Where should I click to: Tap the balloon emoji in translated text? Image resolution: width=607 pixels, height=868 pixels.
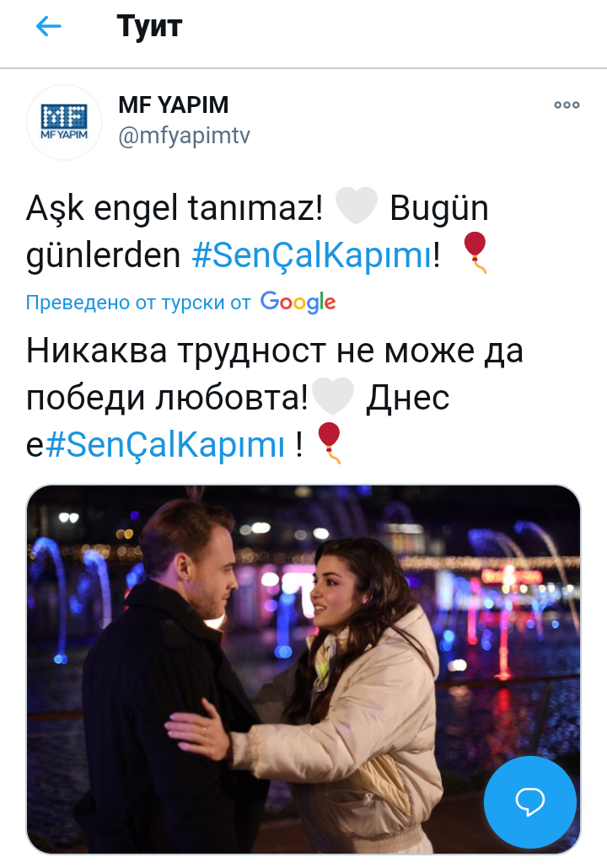click(329, 442)
